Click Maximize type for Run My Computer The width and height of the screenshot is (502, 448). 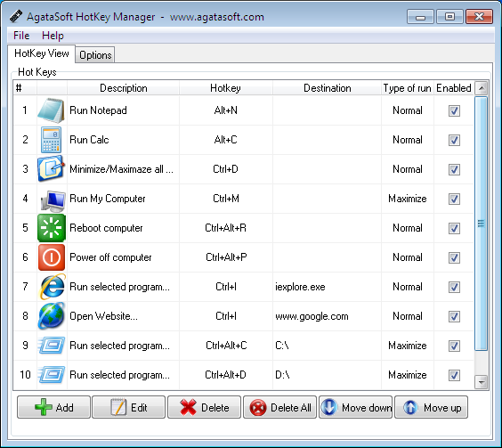click(408, 199)
